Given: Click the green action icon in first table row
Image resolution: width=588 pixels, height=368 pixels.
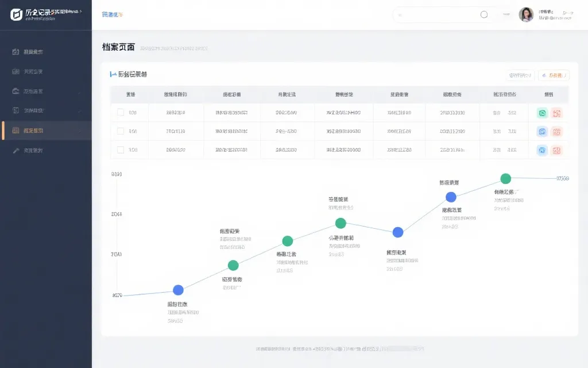Looking at the screenshot, I should pos(542,113).
